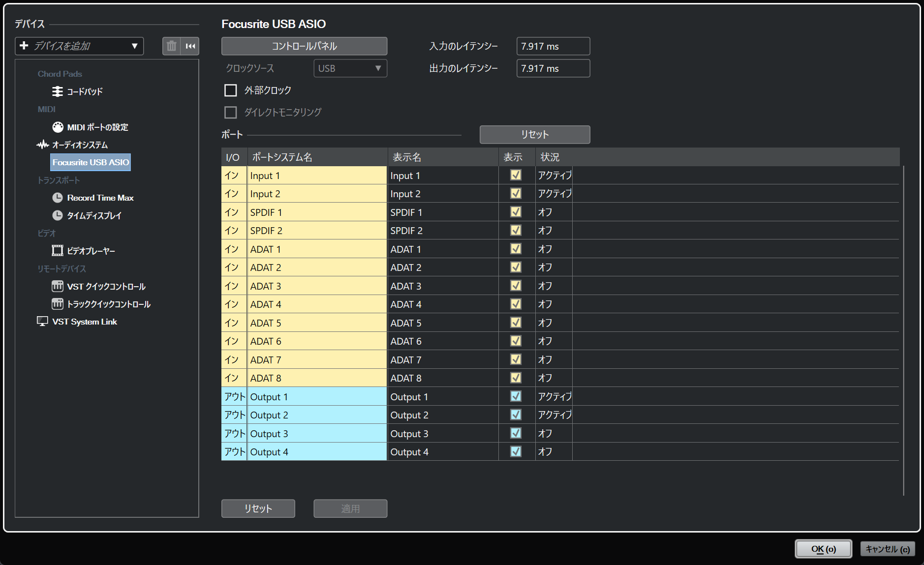Click the port table vertical scrollbar
The height and width of the screenshot is (565, 924).
[904, 330]
